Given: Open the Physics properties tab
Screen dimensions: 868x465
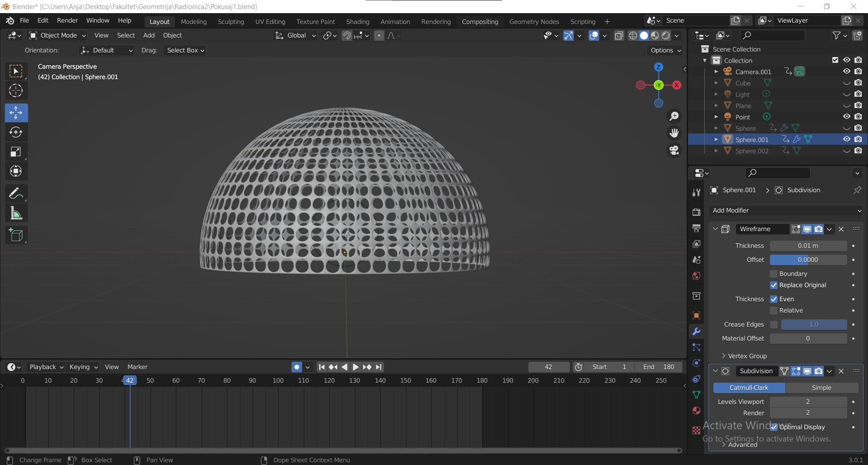Looking at the screenshot, I should pos(696,363).
